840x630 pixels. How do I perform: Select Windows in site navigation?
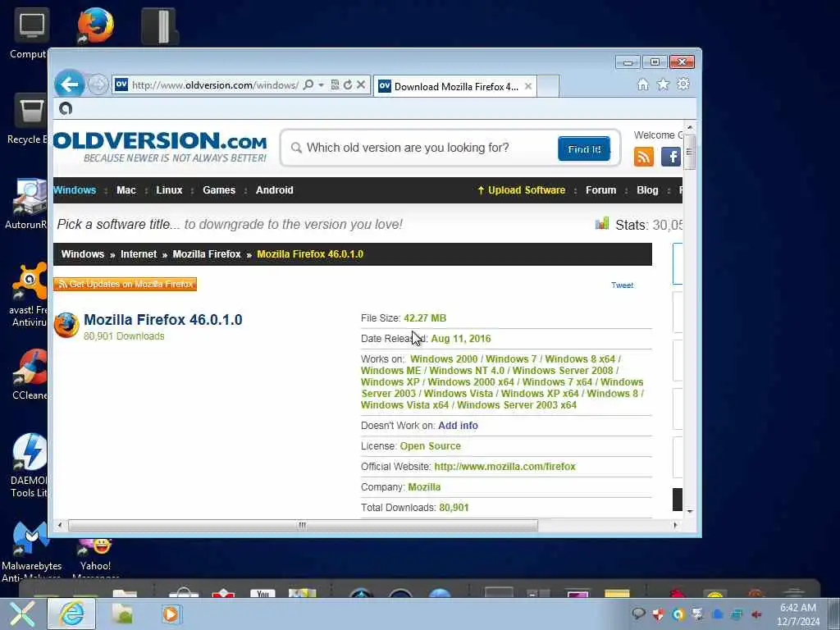coord(75,190)
